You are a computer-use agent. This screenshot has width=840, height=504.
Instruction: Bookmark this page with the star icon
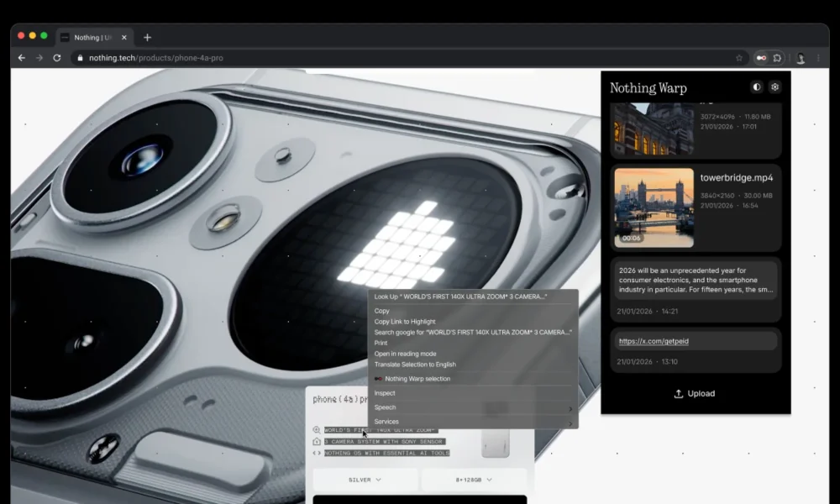click(739, 58)
